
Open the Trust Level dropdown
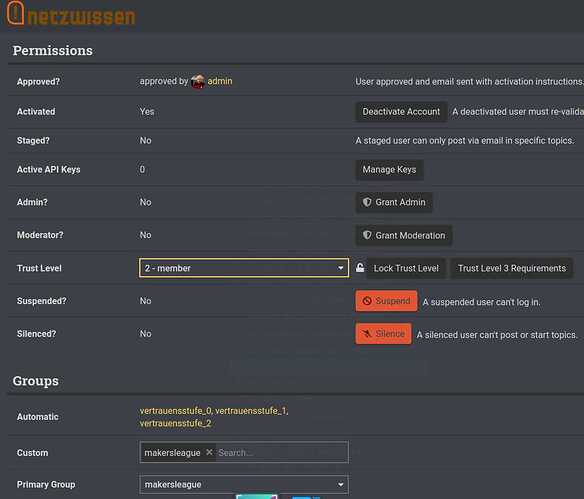(x=244, y=268)
